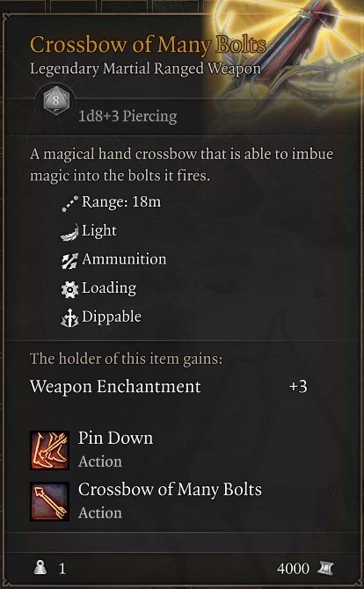Click the Ammunition arrows icon

click(69, 260)
